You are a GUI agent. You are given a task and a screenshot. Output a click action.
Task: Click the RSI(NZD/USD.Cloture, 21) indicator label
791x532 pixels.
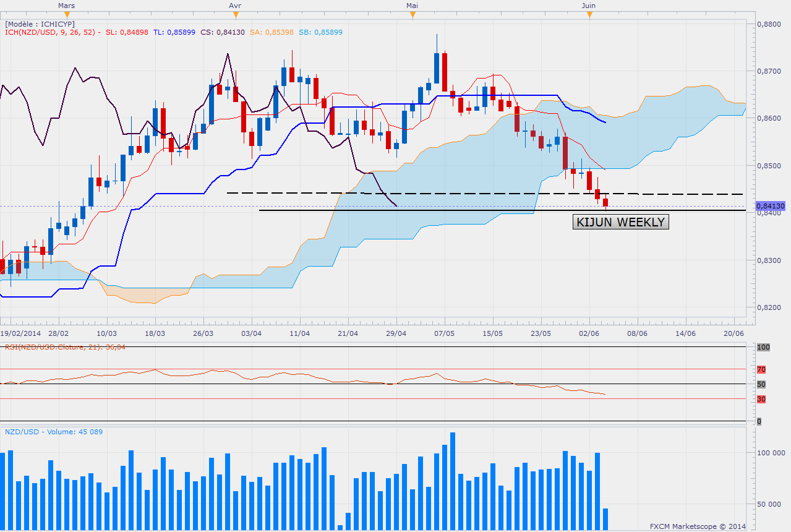point(65,347)
